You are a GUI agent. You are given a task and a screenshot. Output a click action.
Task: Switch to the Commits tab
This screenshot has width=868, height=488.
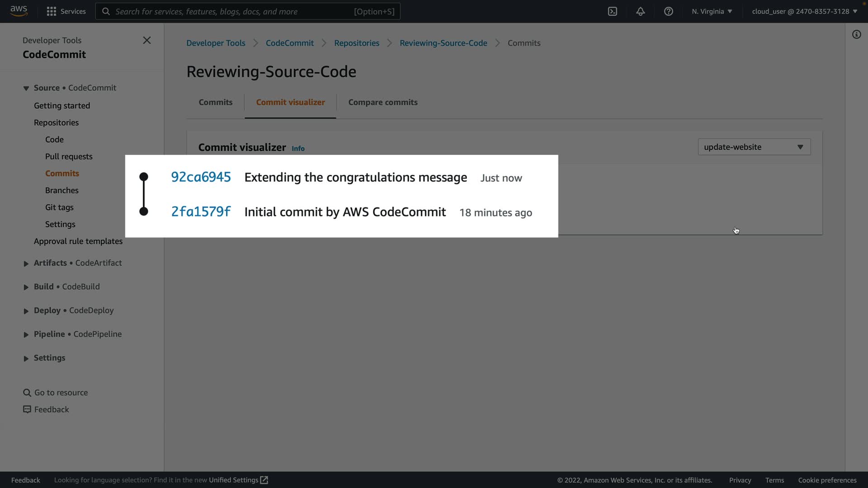pyautogui.click(x=215, y=102)
